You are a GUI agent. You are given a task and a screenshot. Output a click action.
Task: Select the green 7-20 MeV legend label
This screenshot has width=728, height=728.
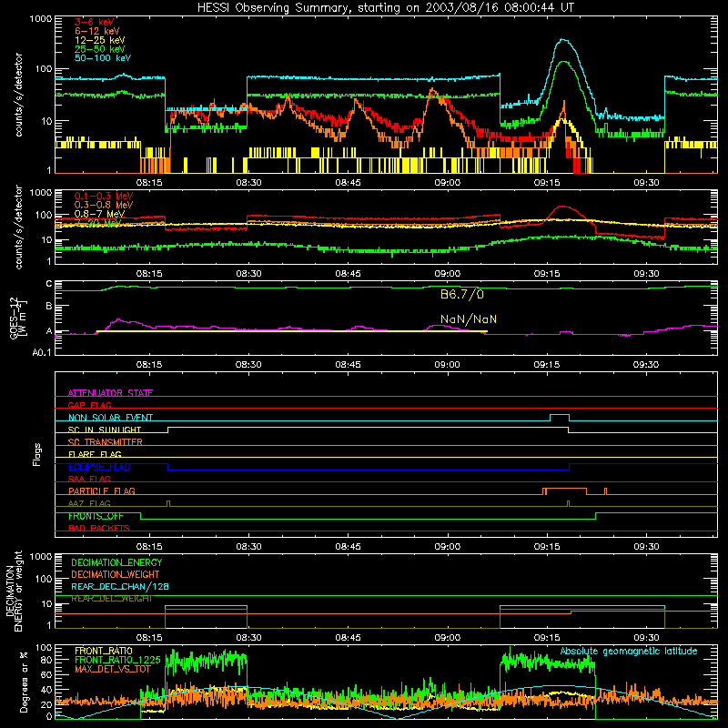(x=98, y=223)
